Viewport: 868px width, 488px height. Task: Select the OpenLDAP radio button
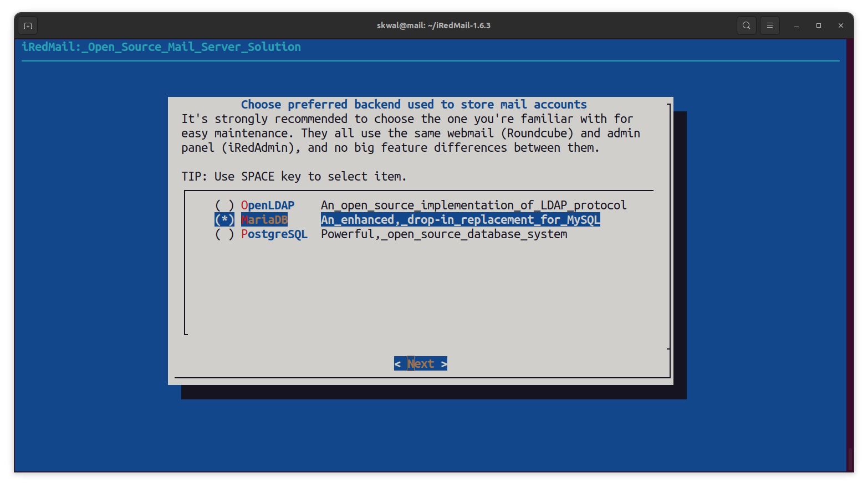tap(224, 206)
